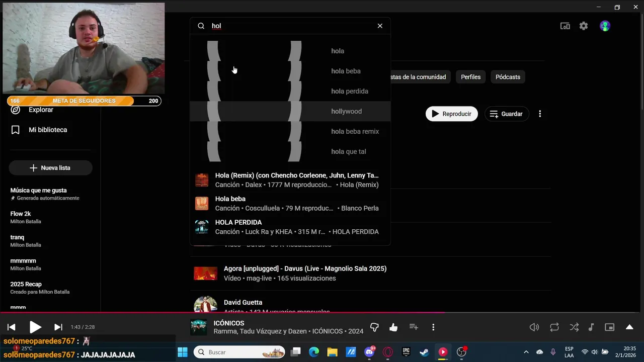Click the music note icon in the player
The image size is (644, 362).
(591, 327)
